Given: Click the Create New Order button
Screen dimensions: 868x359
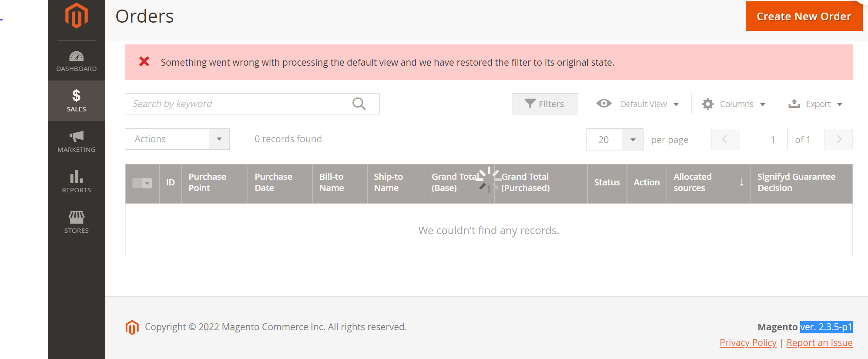Looking at the screenshot, I should 804,16.
